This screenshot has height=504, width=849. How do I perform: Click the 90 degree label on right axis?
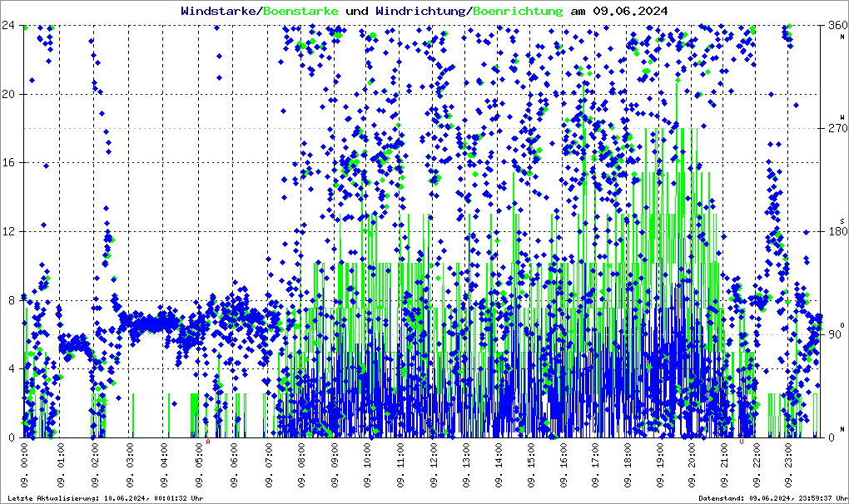point(835,334)
